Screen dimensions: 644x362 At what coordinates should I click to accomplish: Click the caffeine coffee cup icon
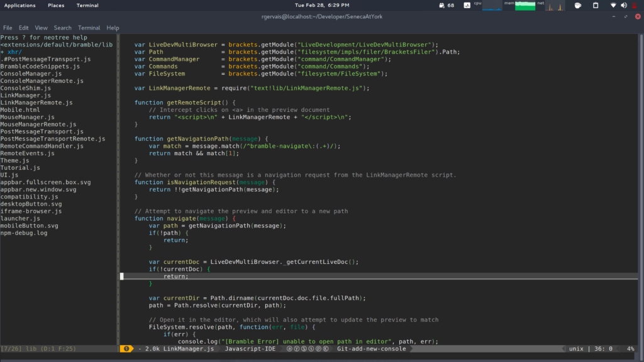click(578, 6)
